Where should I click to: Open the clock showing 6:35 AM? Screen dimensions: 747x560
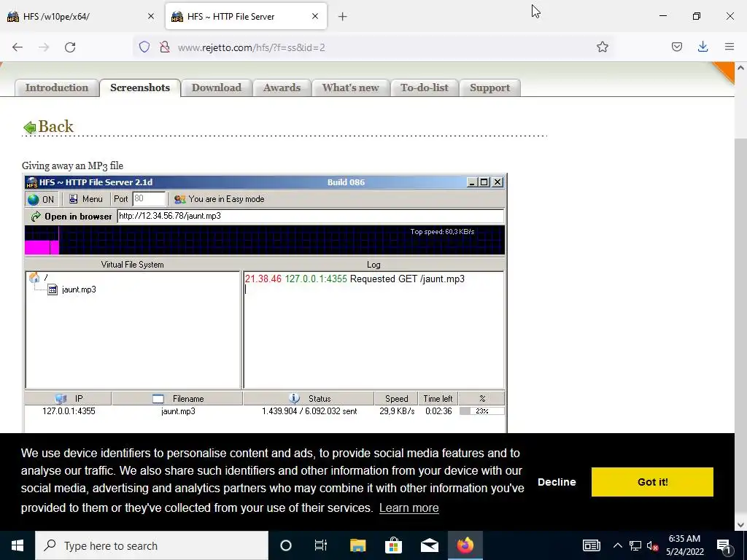tap(684, 545)
